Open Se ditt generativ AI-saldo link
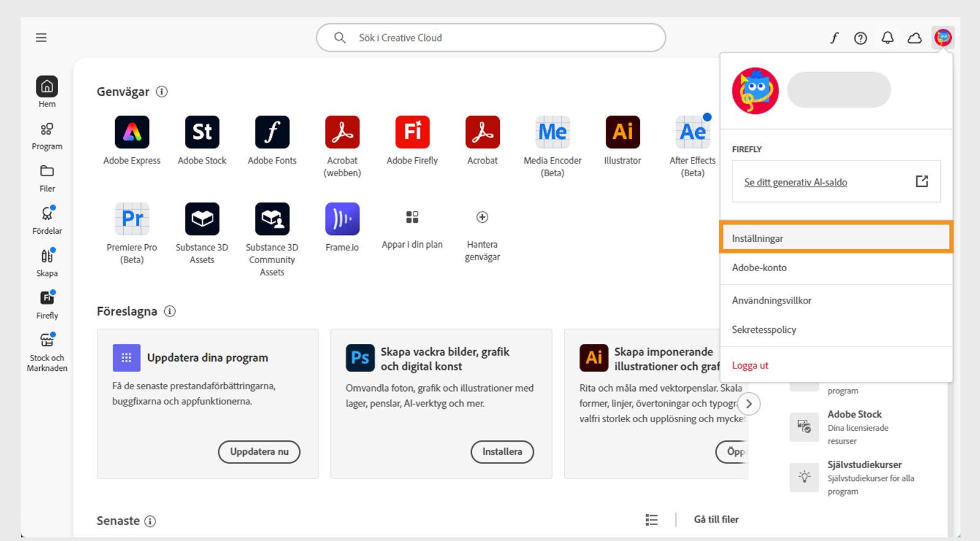Image resolution: width=980 pixels, height=541 pixels. (x=796, y=182)
